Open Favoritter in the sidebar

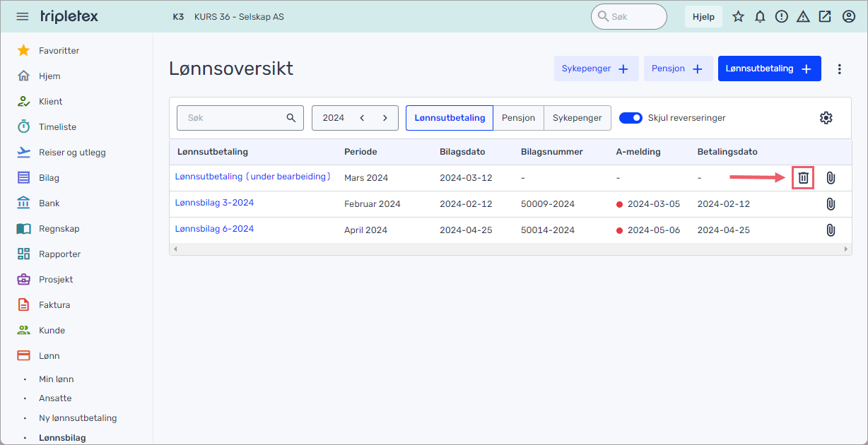click(x=59, y=51)
